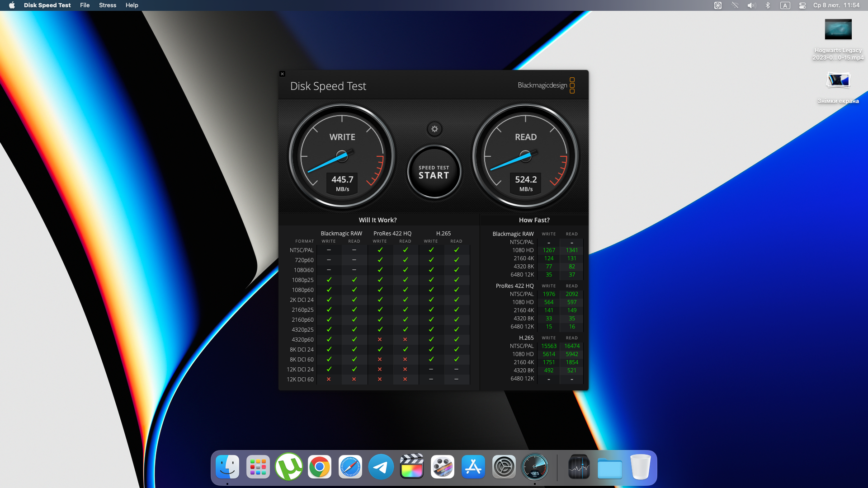The height and width of the screenshot is (488, 868).
Task: Open the Help menu
Action: coord(132,5)
